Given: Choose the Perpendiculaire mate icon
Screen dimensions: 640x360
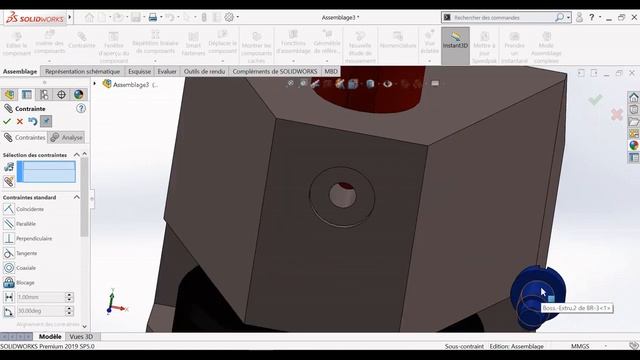Looking at the screenshot, I should [x=9, y=238].
